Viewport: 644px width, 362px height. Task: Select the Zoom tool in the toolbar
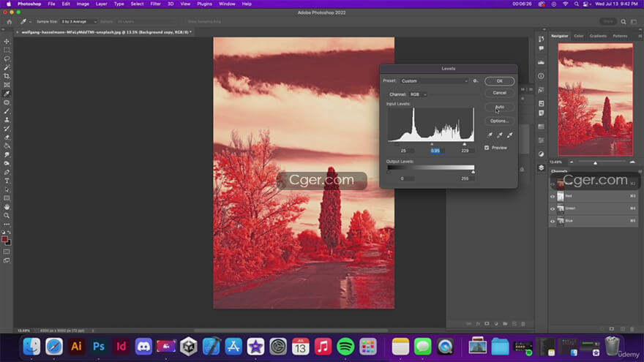point(7,216)
